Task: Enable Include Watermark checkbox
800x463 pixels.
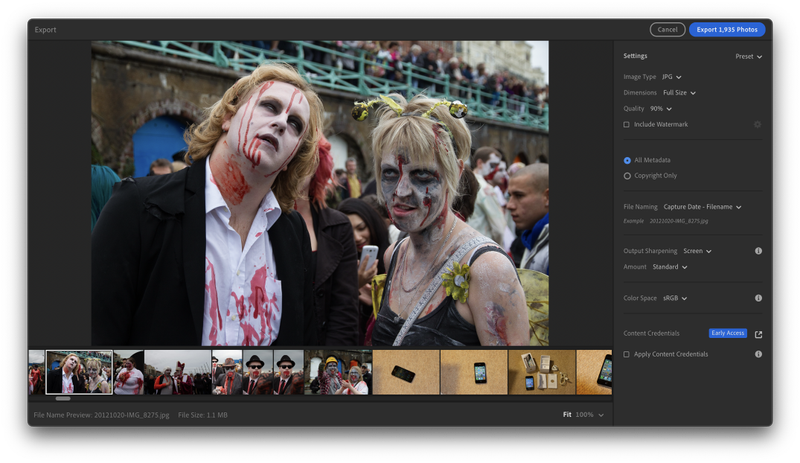Action: pyautogui.click(x=627, y=125)
